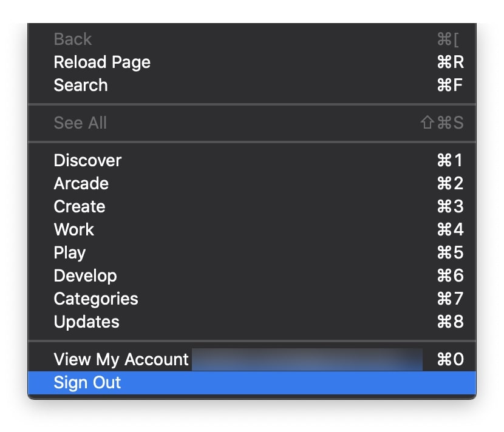Go to Arcade from the menu
Image resolution: width=504 pixels, height=432 pixels.
tap(81, 184)
